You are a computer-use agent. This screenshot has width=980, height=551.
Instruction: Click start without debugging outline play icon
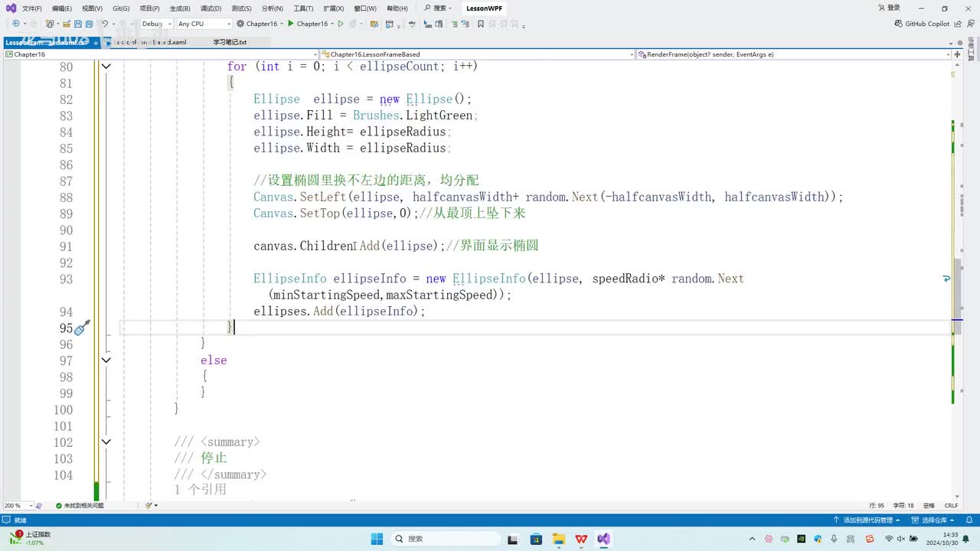point(341,24)
